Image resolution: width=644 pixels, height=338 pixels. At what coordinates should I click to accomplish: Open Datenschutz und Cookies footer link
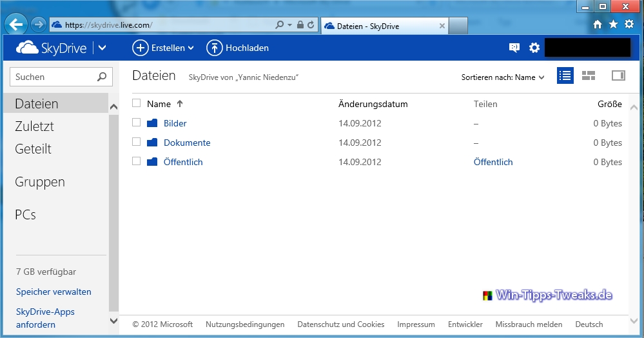(x=341, y=324)
